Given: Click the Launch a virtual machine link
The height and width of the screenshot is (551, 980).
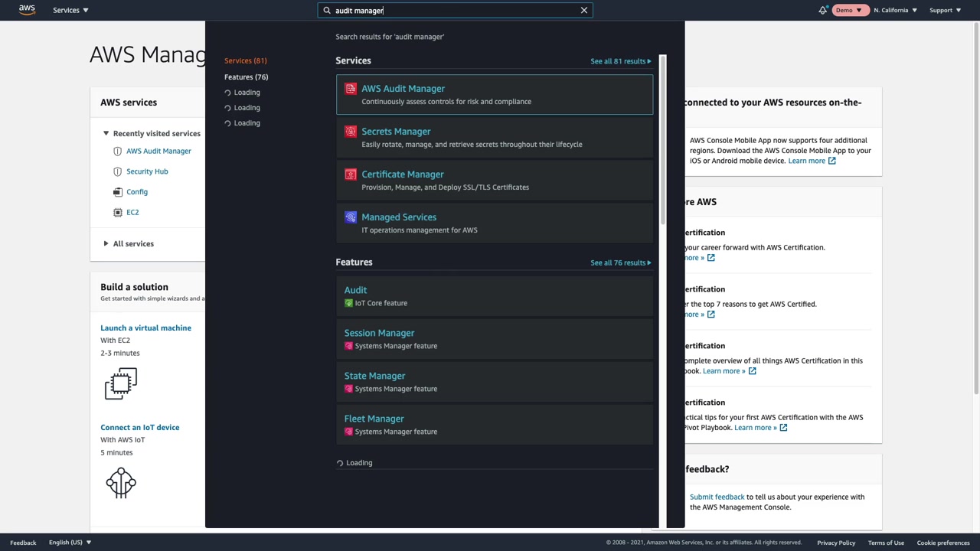Looking at the screenshot, I should point(145,328).
